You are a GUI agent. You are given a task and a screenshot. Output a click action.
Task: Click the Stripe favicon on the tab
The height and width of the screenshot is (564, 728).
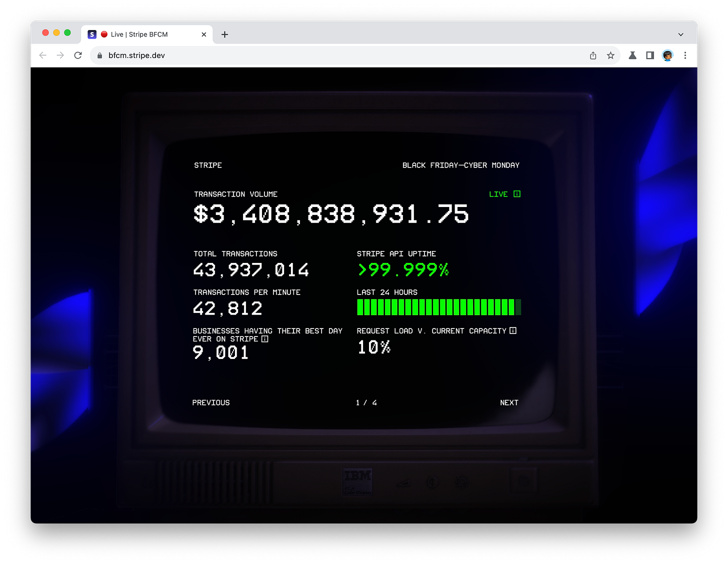click(x=92, y=34)
